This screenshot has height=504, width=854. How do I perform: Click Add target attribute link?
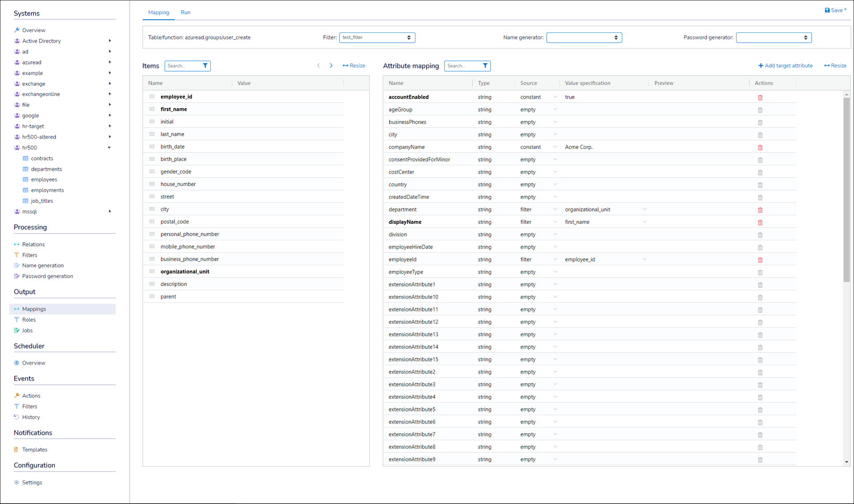point(785,66)
